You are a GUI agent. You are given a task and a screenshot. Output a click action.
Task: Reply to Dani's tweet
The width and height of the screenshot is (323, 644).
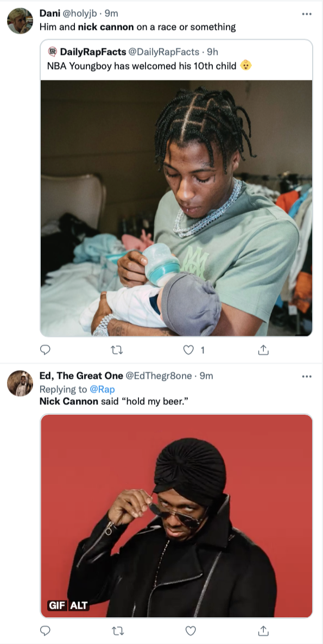(x=45, y=351)
